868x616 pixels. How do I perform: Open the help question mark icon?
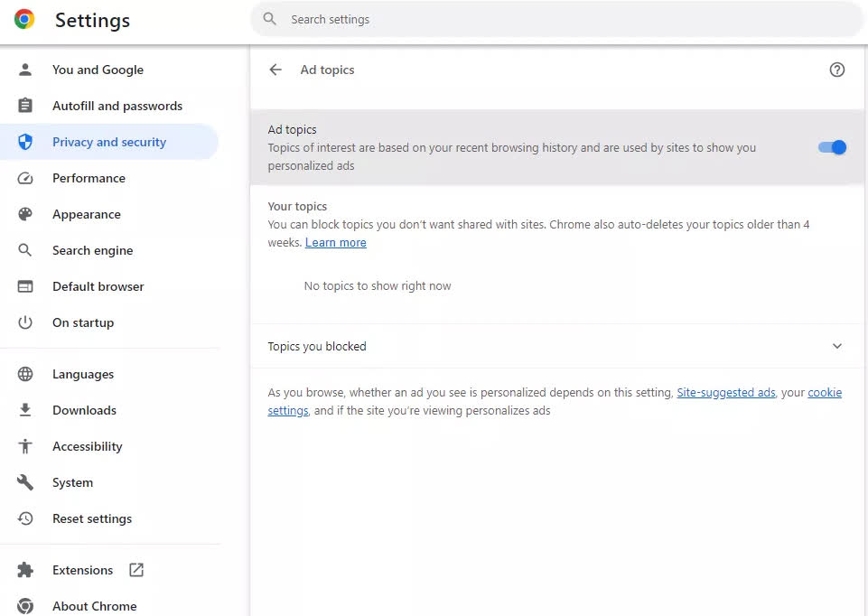pos(836,70)
